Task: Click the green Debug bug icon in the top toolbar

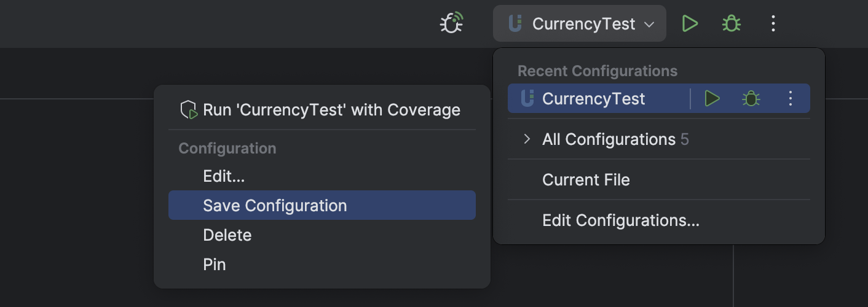Action: [731, 24]
